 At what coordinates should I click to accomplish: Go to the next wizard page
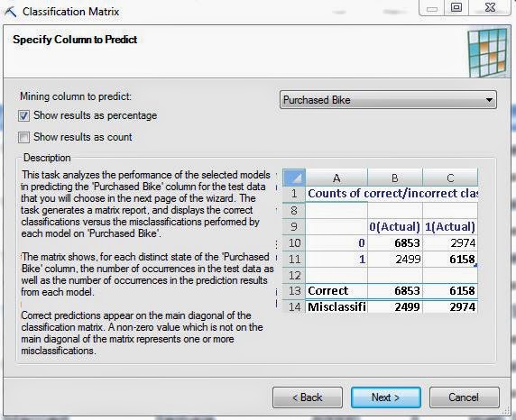(x=386, y=397)
